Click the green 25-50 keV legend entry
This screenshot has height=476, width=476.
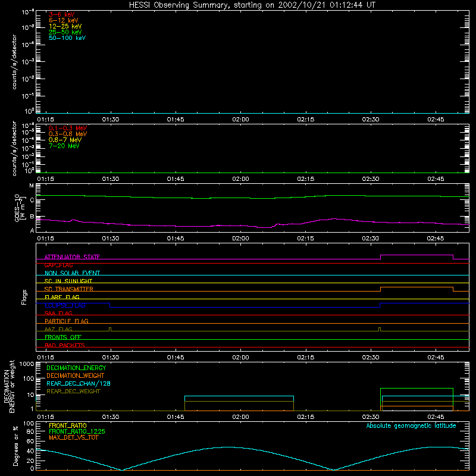[x=65, y=32]
